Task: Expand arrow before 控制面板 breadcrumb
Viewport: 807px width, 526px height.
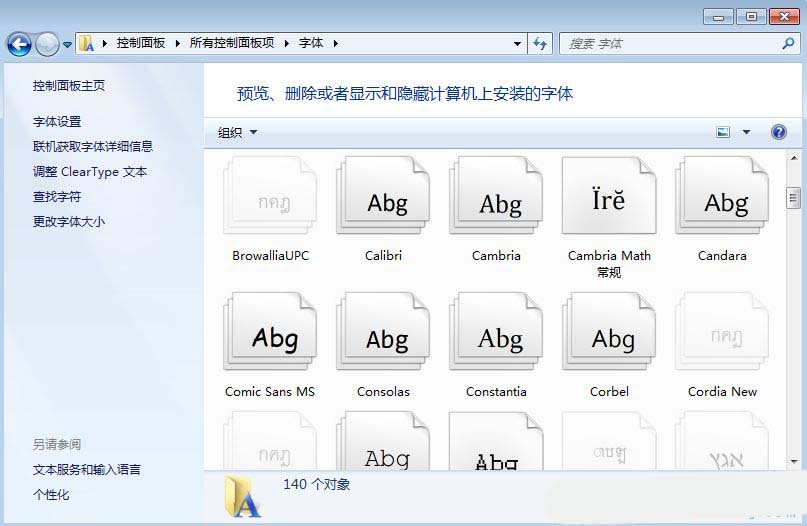Action: click(x=104, y=44)
